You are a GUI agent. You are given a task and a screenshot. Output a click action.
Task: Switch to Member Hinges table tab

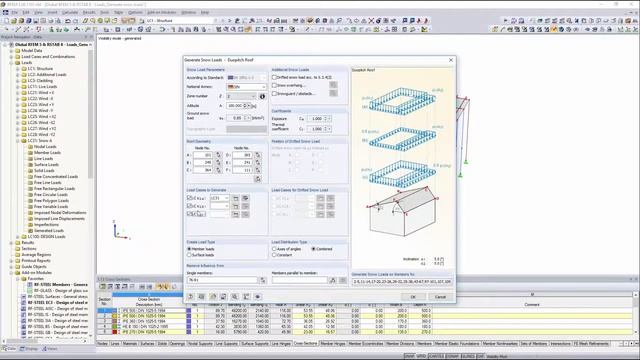[333, 344]
